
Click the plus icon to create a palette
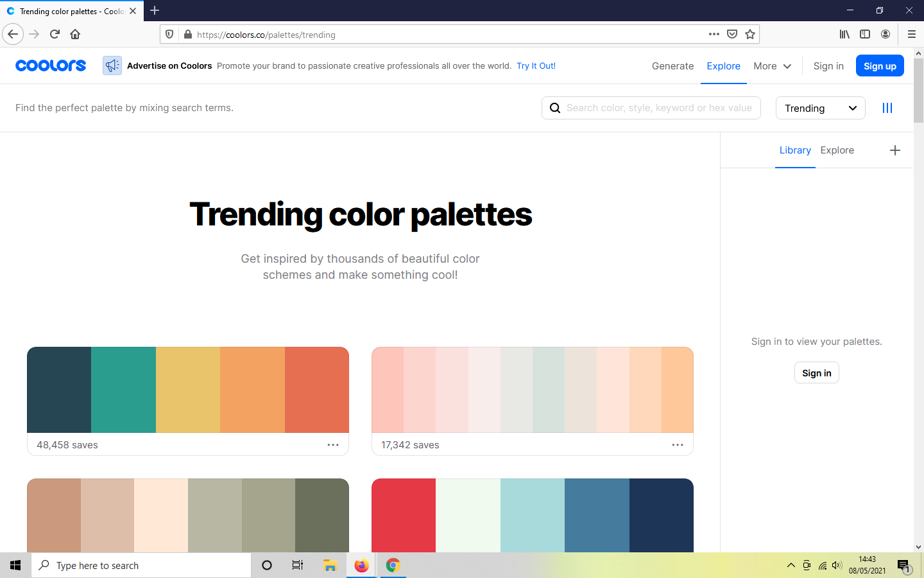tap(895, 150)
